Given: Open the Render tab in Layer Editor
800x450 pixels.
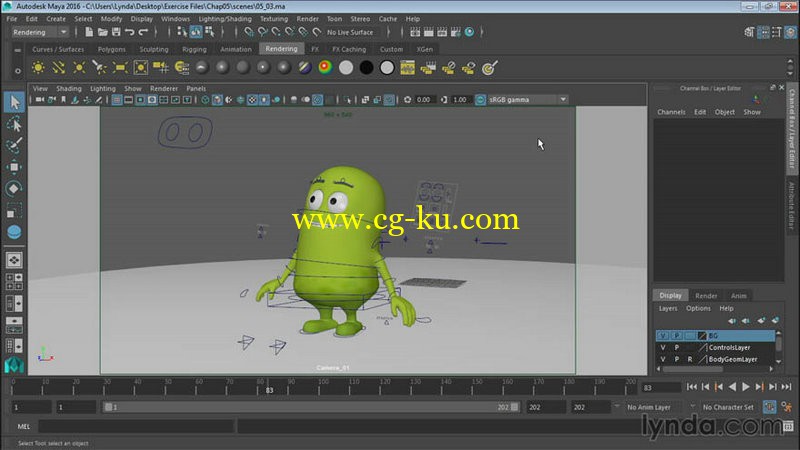Looking at the screenshot, I should pyautogui.click(x=706, y=295).
